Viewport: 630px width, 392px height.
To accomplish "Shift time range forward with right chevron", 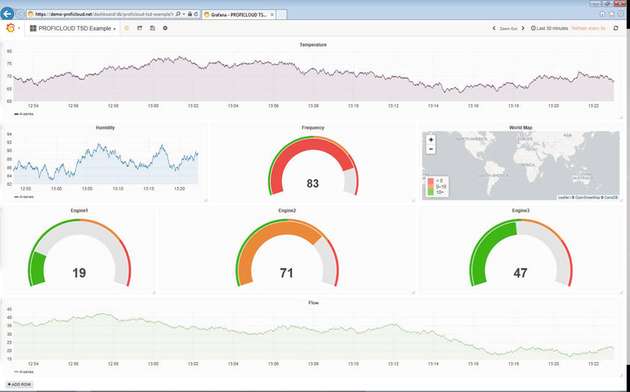I will coord(523,29).
